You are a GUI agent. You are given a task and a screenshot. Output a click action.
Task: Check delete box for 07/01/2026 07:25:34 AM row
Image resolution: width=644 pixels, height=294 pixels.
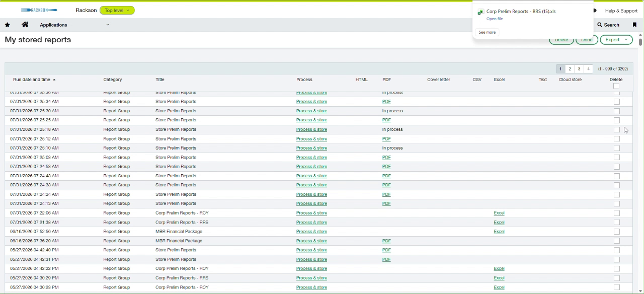[x=617, y=102]
